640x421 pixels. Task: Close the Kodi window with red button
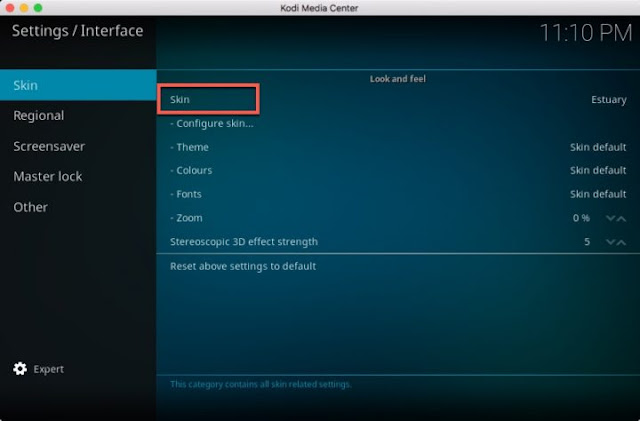(x=10, y=8)
